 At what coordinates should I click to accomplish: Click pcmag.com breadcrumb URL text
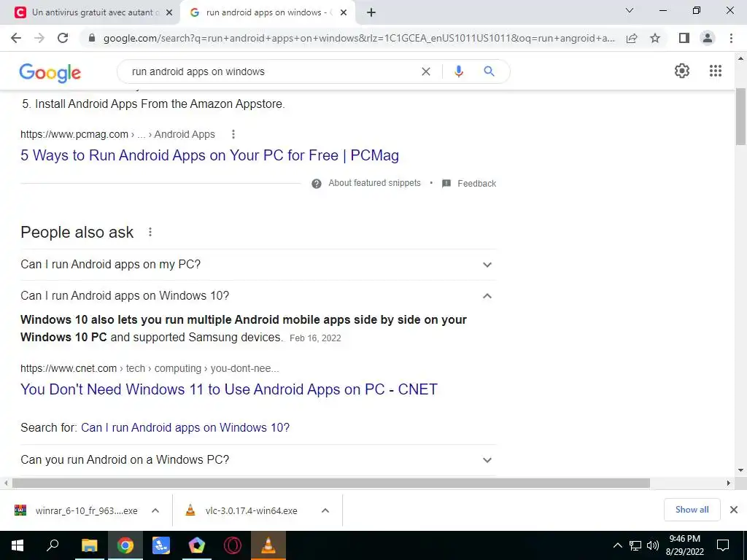pos(74,134)
